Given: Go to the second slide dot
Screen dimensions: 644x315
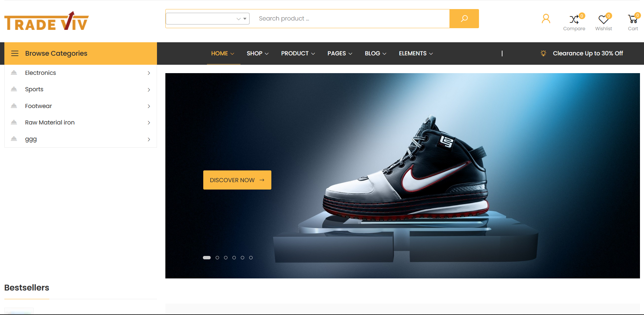Looking at the screenshot, I should [x=217, y=258].
